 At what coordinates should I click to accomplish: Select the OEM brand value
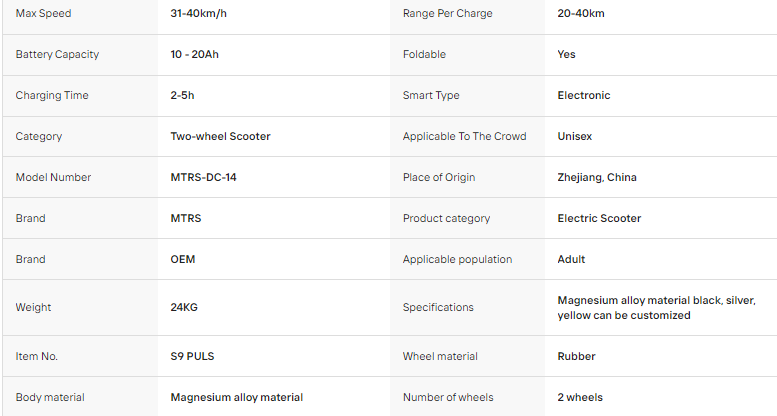[183, 259]
